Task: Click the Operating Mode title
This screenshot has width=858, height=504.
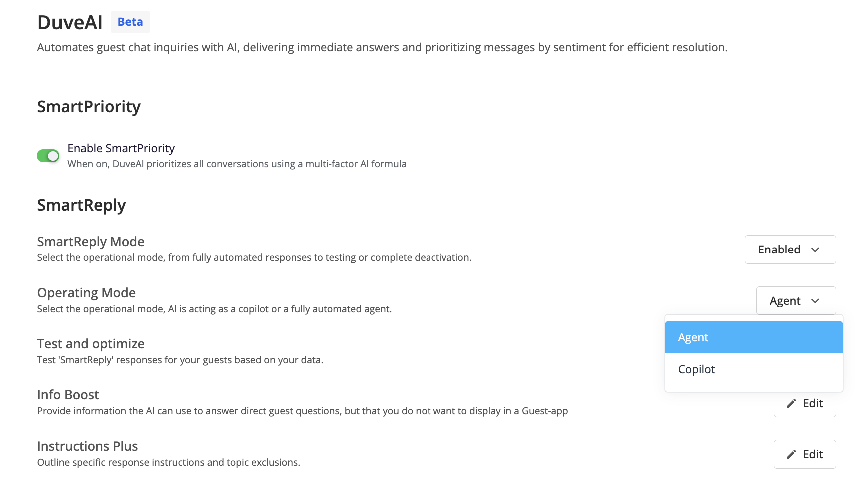Action: (x=86, y=293)
